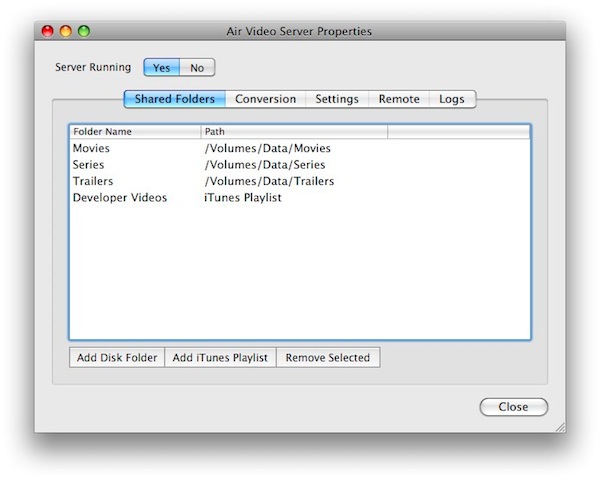Click the Close button

(x=514, y=407)
